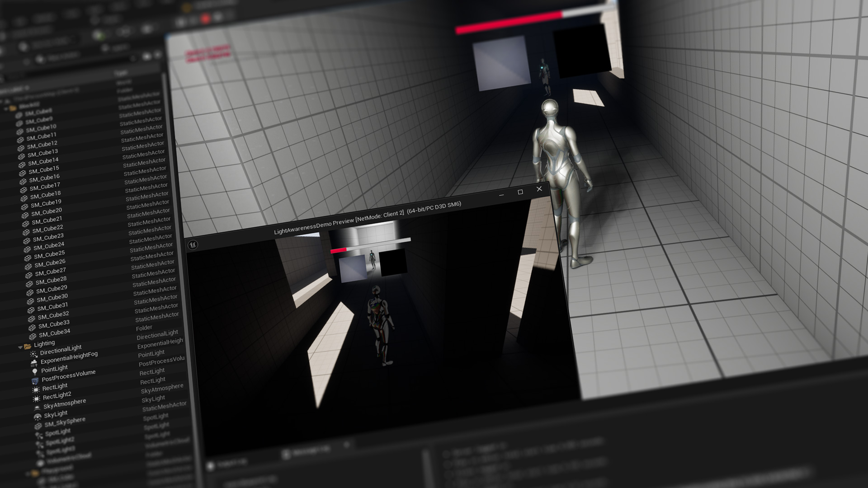
Task: Click the SkyAtmosphere actor icon
Action: pyautogui.click(x=37, y=408)
